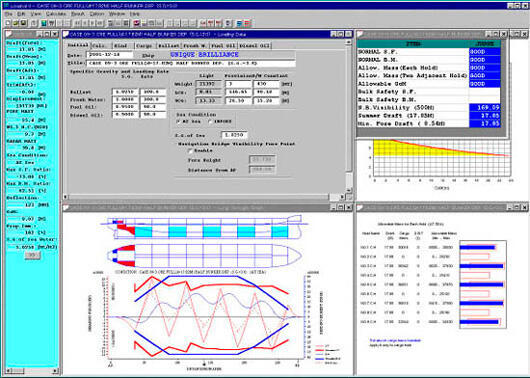Click the button at cyan panel bottom

(x=32, y=255)
